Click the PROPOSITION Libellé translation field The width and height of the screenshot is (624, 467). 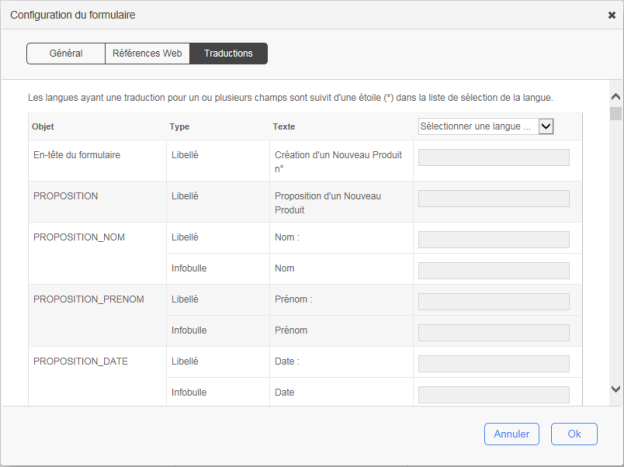(493, 198)
